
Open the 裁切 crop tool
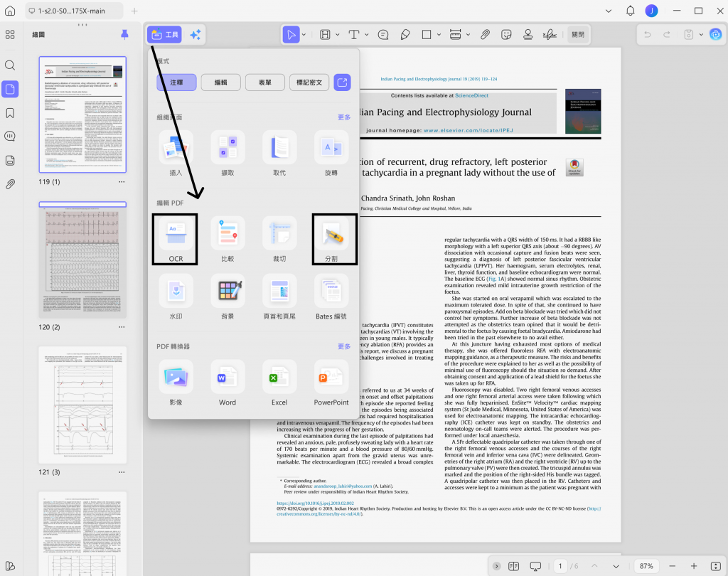click(x=279, y=240)
